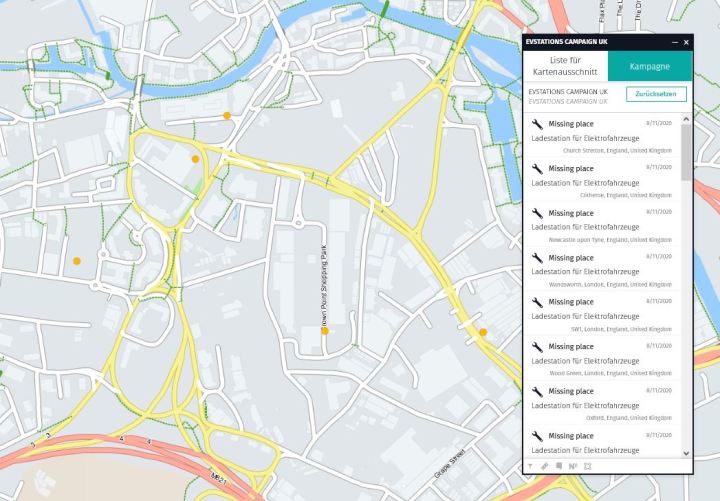Click wrench icon of the Wood Green entry
This screenshot has height=501, width=720.
click(x=537, y=347)
